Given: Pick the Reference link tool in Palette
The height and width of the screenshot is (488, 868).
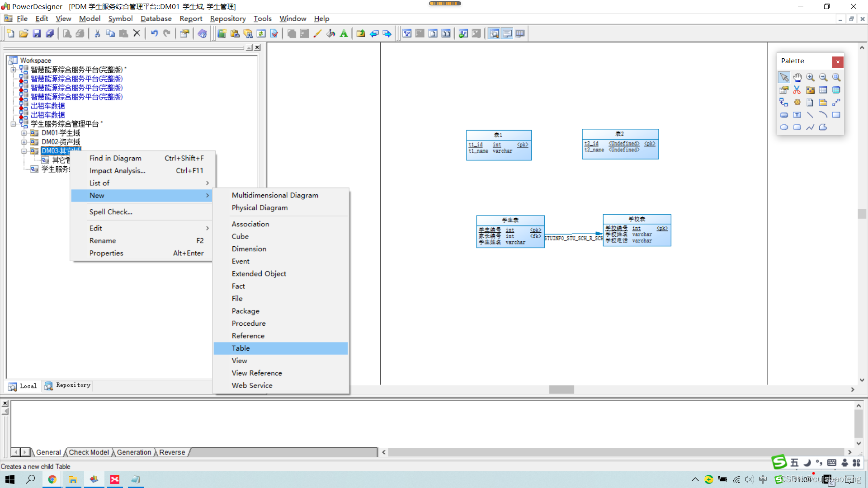Looking at the screenshot, I should click(x=783, y=103).
